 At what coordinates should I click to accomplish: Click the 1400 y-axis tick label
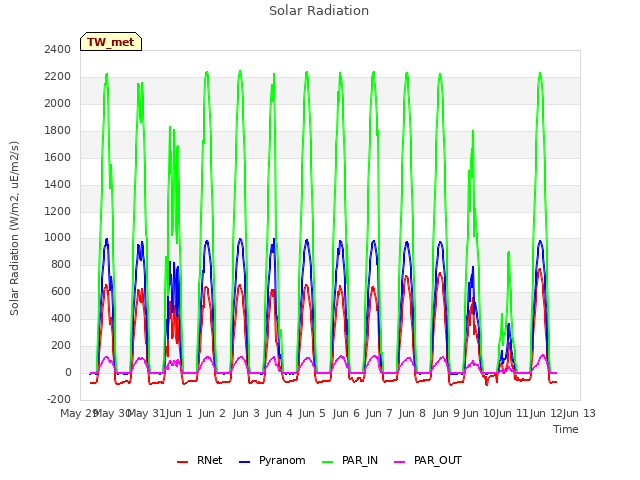58,184
